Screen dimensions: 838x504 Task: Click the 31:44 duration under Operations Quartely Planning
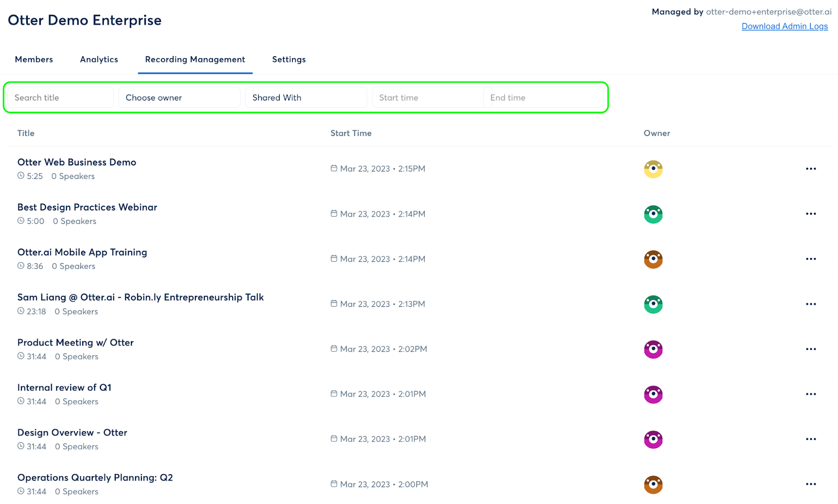click(x=37, y=491)
